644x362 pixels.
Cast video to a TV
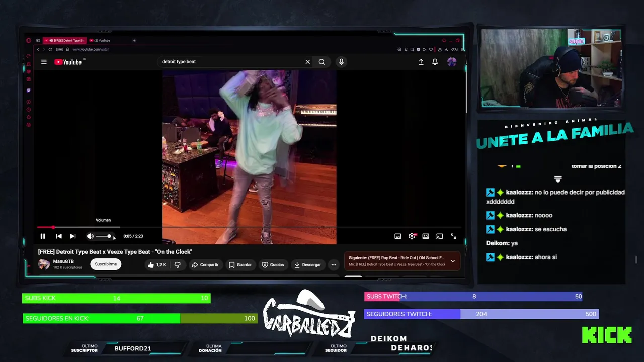tap(439, 236)
